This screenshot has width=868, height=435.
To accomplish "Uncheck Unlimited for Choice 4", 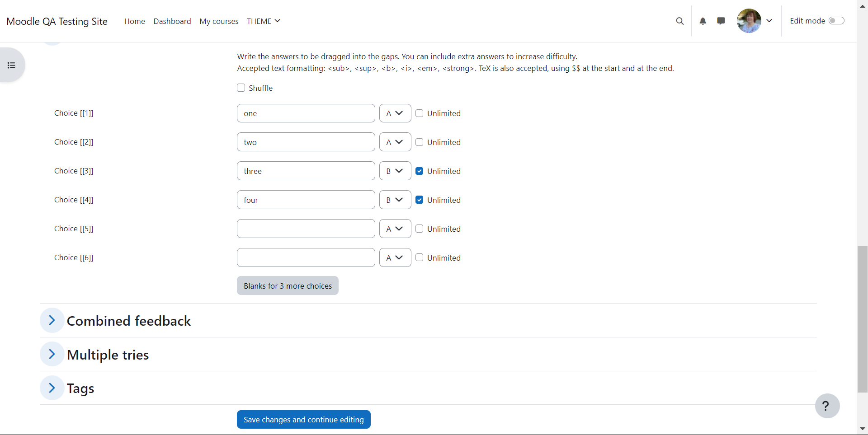I will point(420,200).
